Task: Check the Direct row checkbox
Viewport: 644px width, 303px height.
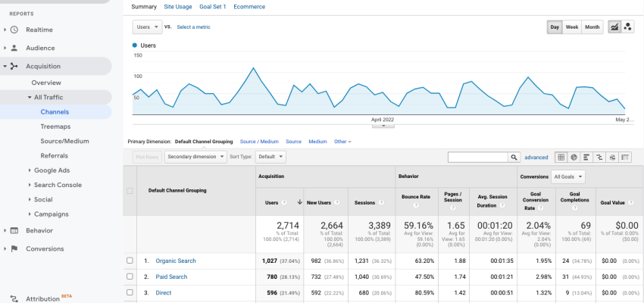Action: point(130,292)
